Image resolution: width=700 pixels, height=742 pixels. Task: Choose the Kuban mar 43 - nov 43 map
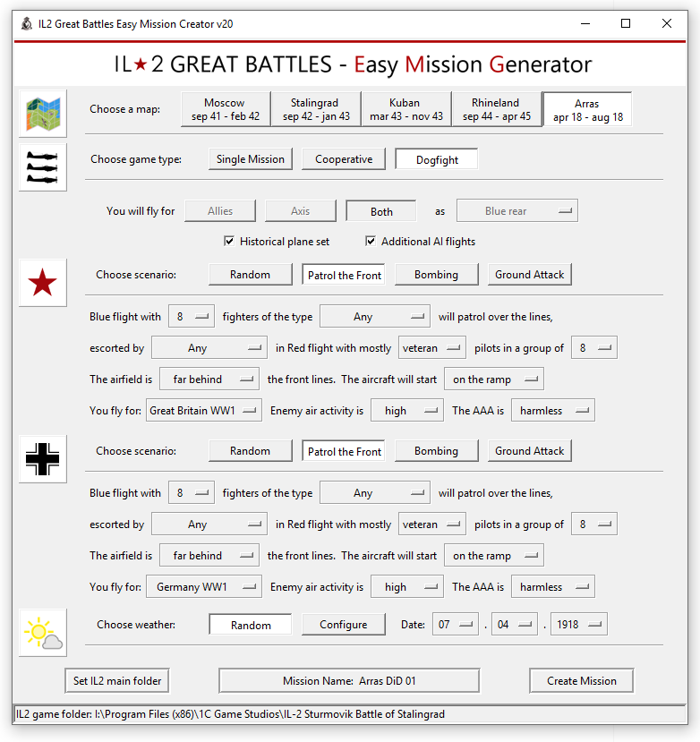(406, 109)
